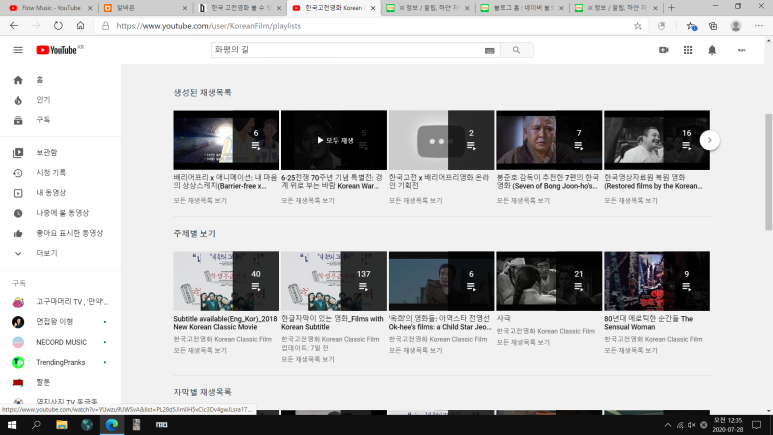The width and height of the screenshot is (773, 435).
Task: Open a new browser tab
Action: pyautogui.click(x=671, y=8)
